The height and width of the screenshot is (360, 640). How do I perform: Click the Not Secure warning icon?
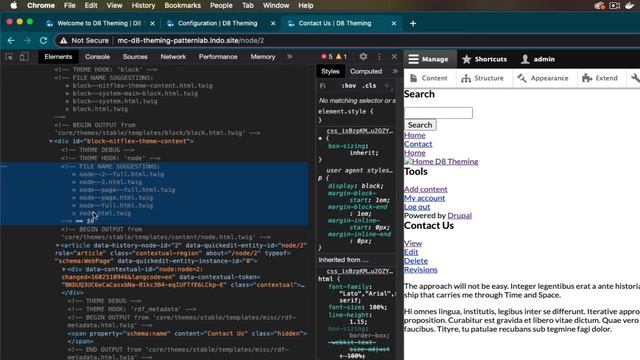63,40
